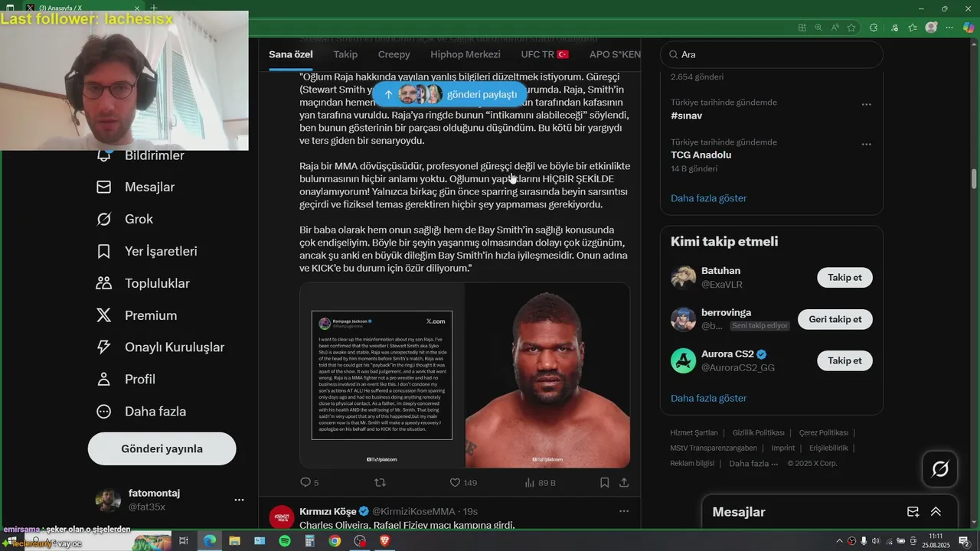Switch to Takip tab
The height and width of the screenshot is (551, 980).
[345, 54]
